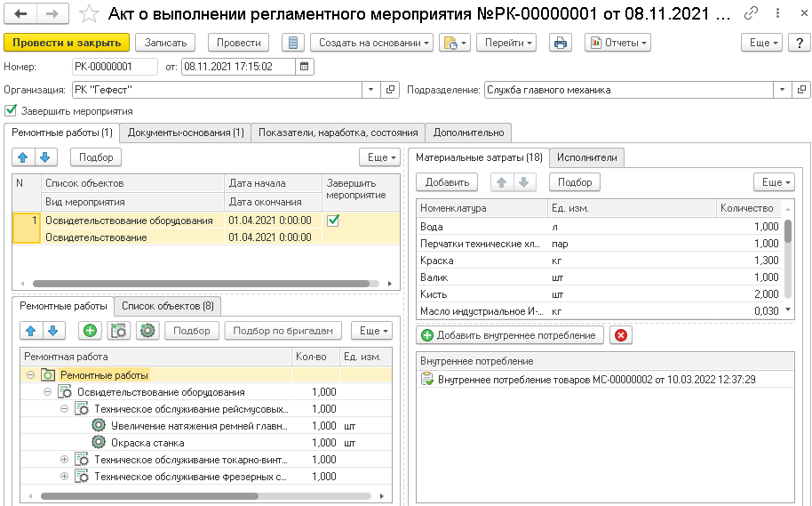Open the Исполнители tab
Image resolution: width=812 pixels, height=506 pixels.
[587, 157]
